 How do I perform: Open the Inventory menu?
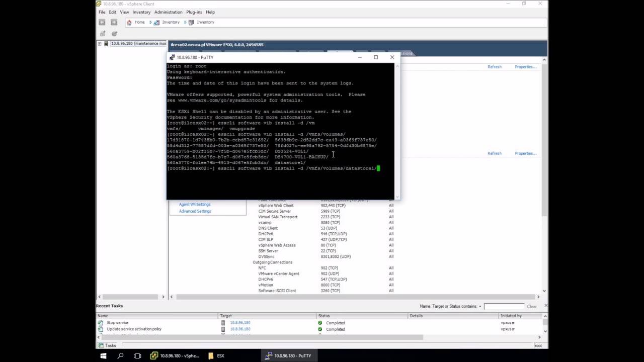pos(141,12)
